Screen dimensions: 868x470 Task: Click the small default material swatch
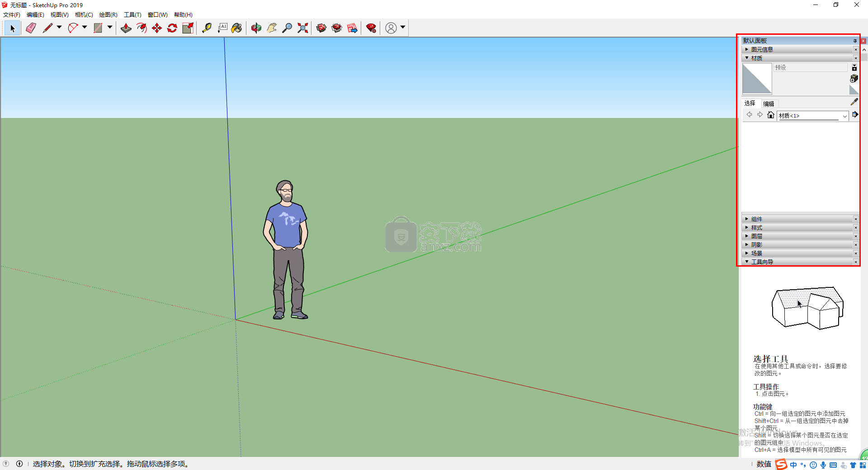click(x=854, y=90)
